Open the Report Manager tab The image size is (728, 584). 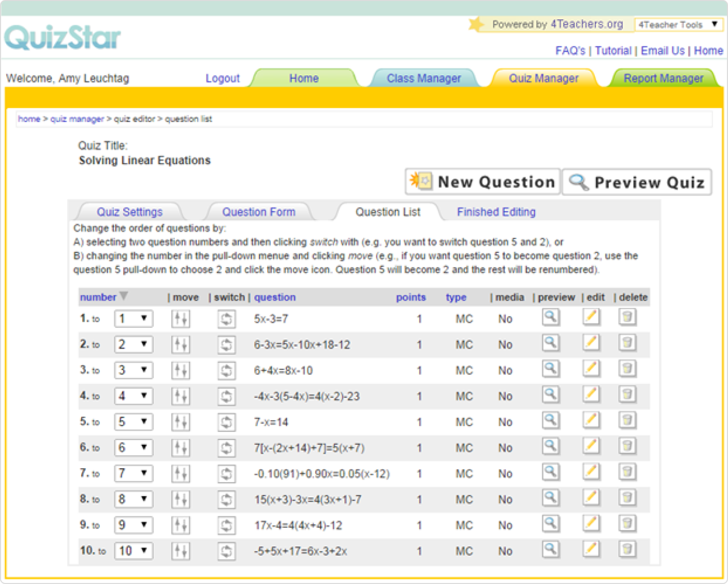664,78
